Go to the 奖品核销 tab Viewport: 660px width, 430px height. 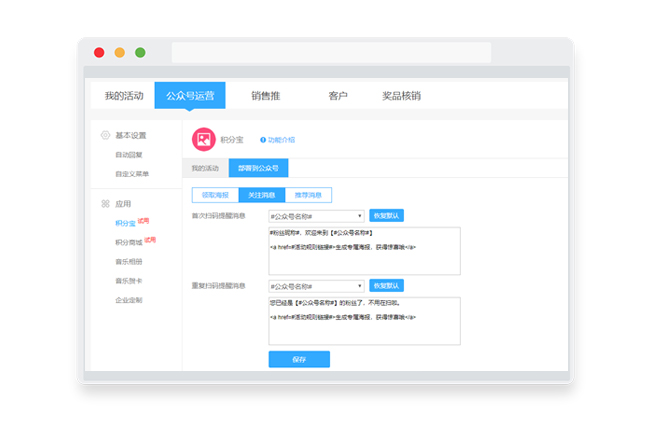click(401, 96)
